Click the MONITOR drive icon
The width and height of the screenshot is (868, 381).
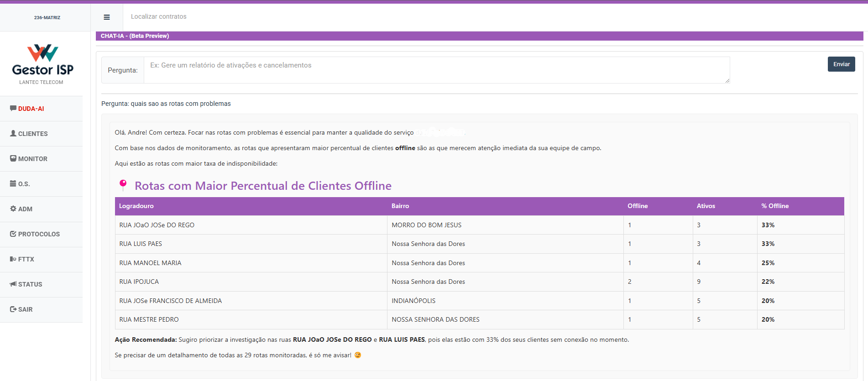(13, 159)
